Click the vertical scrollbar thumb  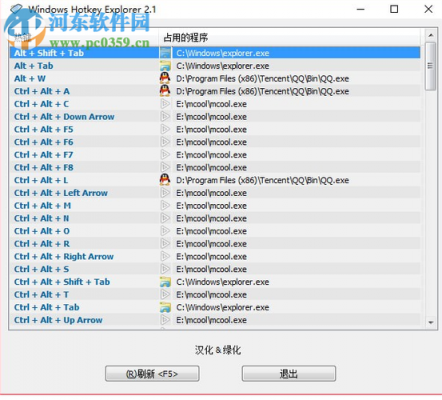pyautogui.click(x=431, y=66)
